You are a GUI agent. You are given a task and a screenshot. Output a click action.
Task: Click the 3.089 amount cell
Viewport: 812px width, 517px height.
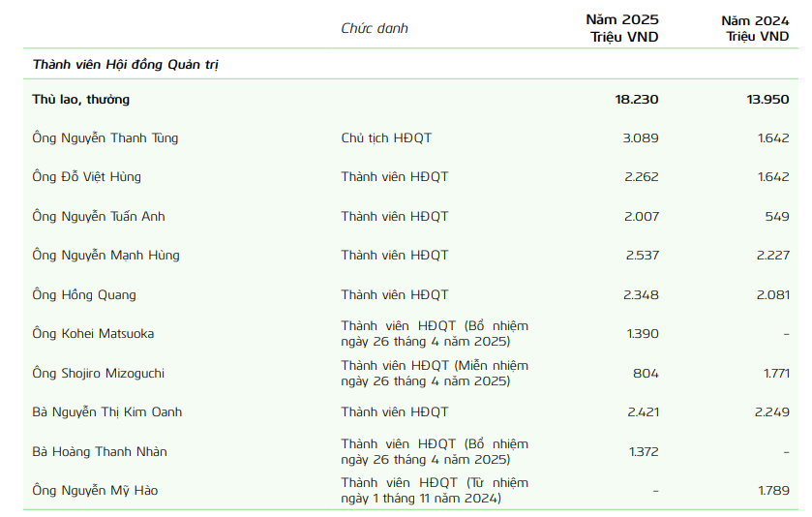(641, 137)
